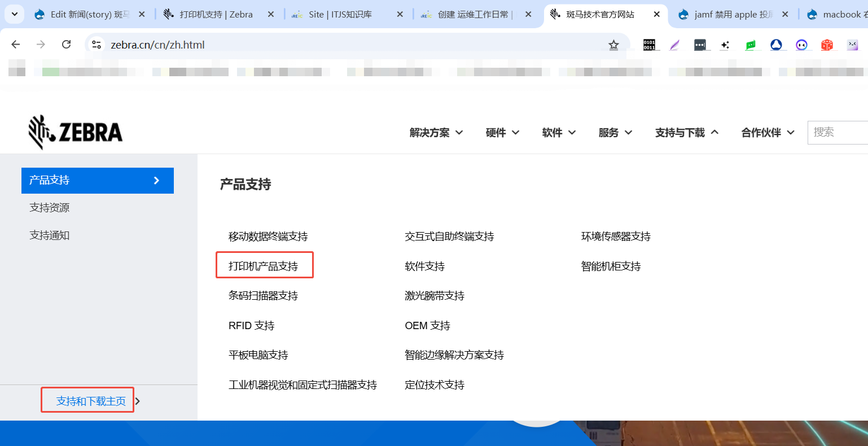
Task: Click the address bar URL zebra.cn/cn/zh.html
Action: (157, 45)
